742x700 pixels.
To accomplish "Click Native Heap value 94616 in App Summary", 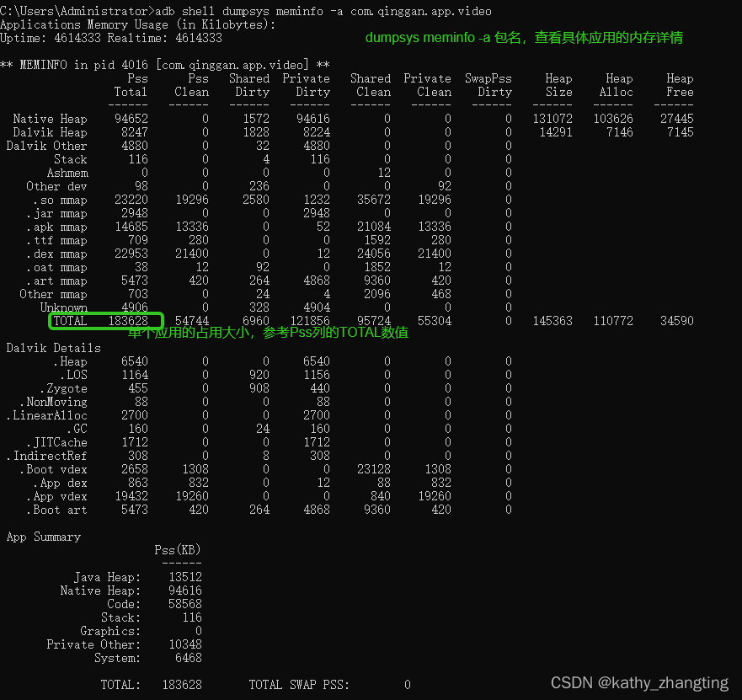I will coord(185,590).
